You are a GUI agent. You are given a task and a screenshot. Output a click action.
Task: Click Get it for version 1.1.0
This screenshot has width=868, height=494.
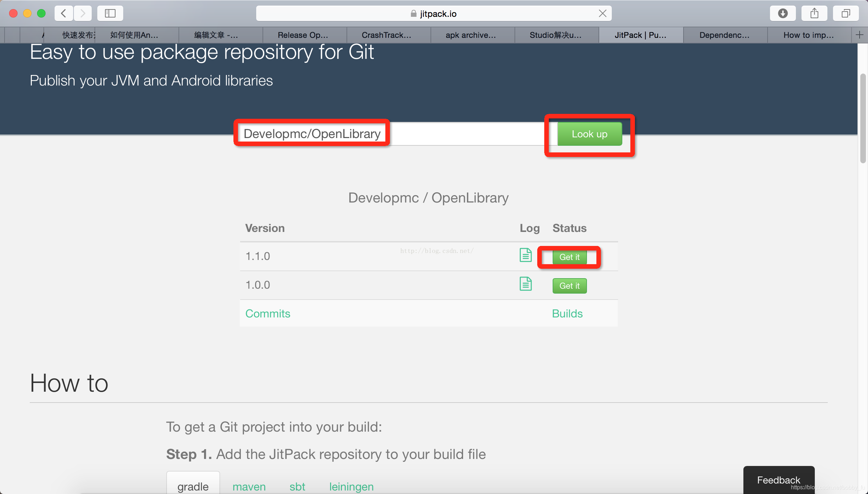tap(569, 257)
